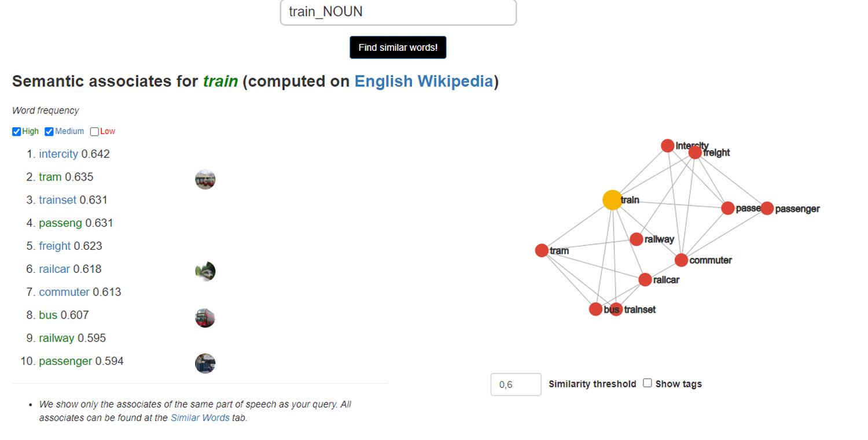The width and height of the screenshot is (868, 440).
Task: Click the red bus thumbnail image
Action: [x=205, y=317]
